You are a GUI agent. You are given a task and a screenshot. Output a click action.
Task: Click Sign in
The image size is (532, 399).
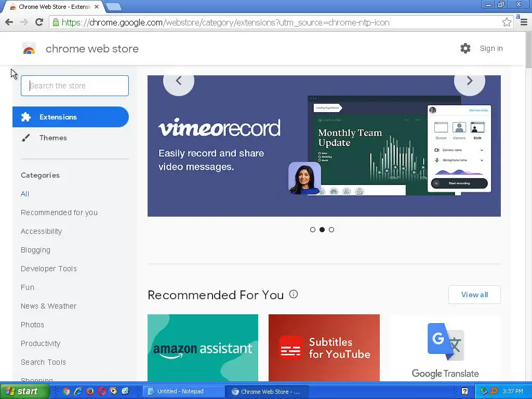tap(491, 48)
